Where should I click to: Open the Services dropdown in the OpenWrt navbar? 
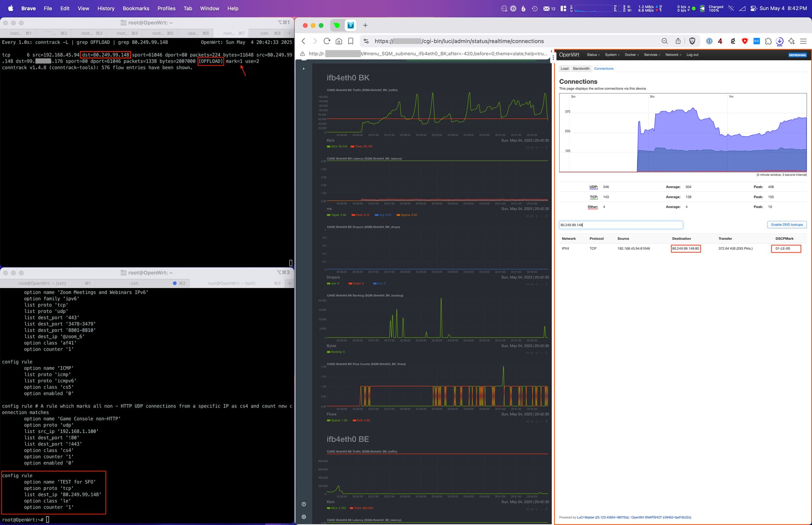[652, 55]
